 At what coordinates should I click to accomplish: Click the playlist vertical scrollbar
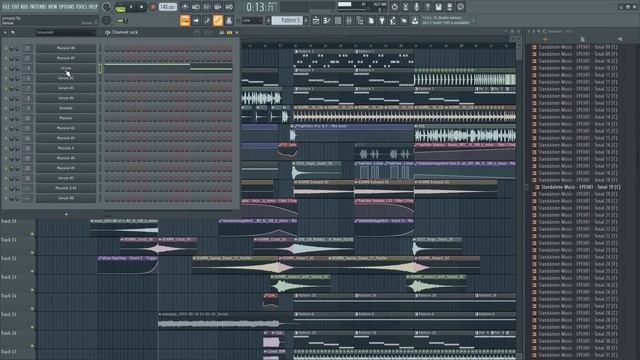point(519,51)
